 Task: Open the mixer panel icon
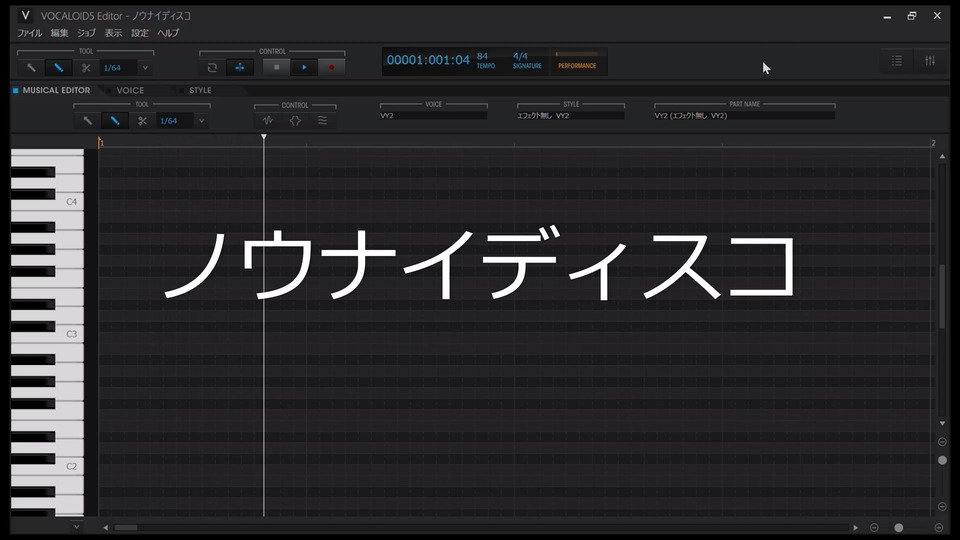coord(930,61)
